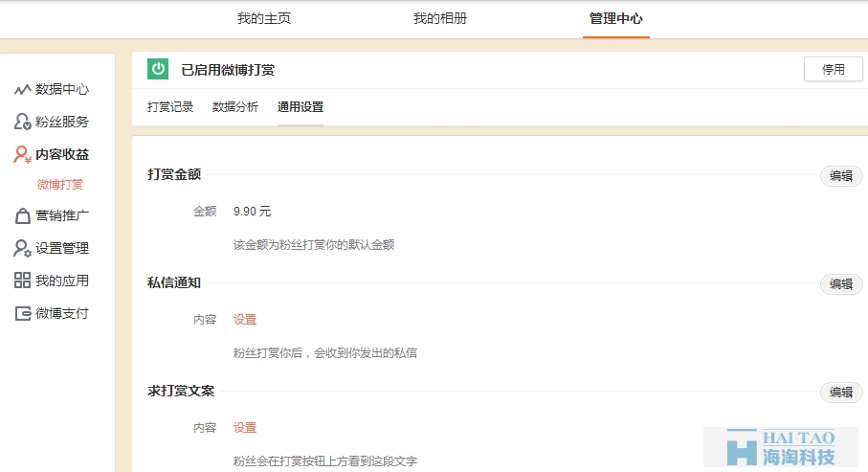The width and height of the screenshot is (868, 472).
Task: Click 设置 link under 求打赏文案
Action: tap(245, 428)
